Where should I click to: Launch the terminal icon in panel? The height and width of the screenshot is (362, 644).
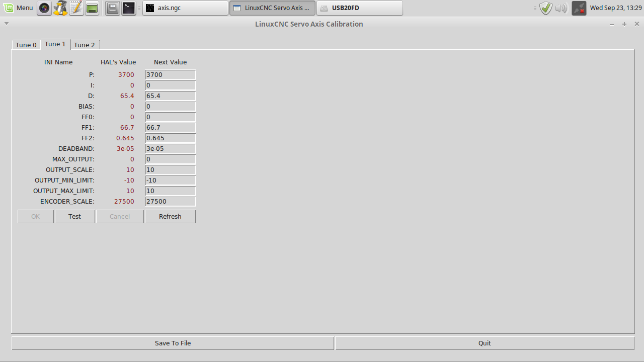[x=129, y=8]
